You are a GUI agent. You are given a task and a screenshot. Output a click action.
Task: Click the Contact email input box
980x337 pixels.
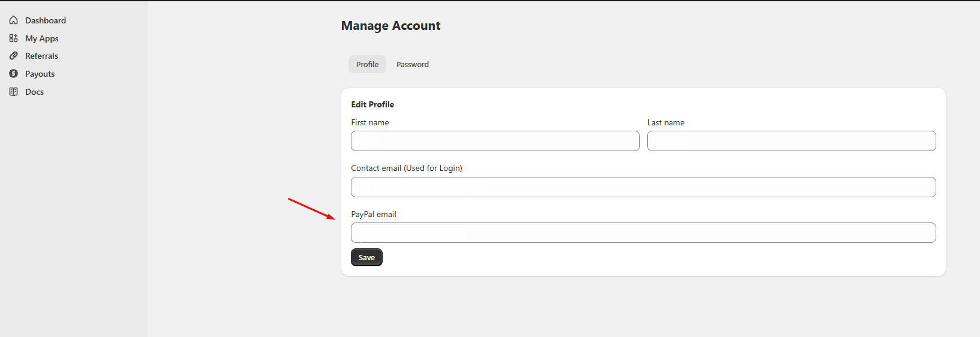[644, 187]
